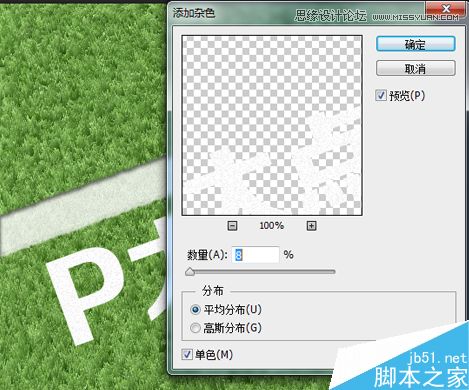Click the zoom in plus icon

click(311, 226)
